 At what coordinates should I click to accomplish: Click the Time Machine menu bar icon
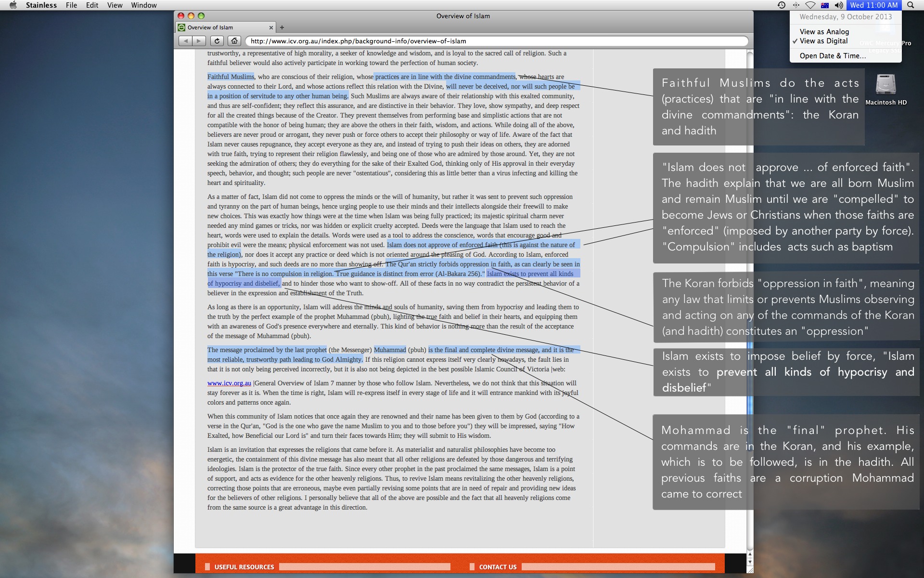782,5
